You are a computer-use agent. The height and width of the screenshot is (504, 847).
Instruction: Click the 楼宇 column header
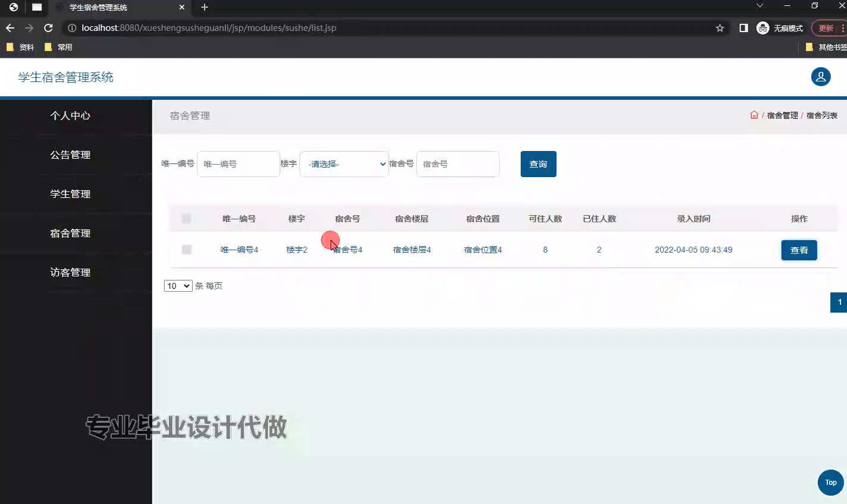coord(297,219)
